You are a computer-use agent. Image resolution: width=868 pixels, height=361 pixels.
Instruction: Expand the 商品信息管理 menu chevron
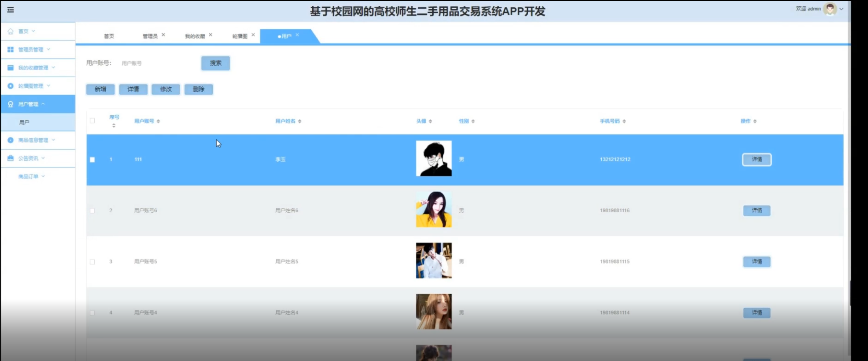pyautogui.click(x=53, y=140)
